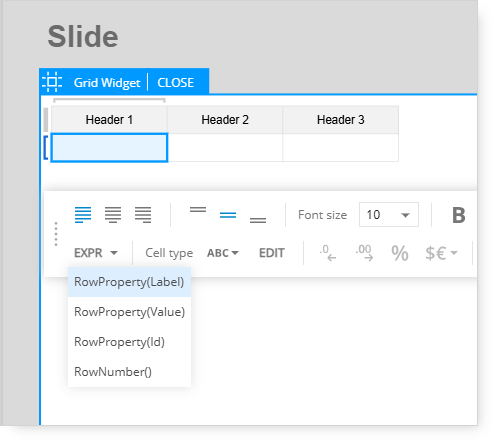Expand the ABC cell type dropdown
This screenshot has height=441, width=493.
[x=223, y=253]
